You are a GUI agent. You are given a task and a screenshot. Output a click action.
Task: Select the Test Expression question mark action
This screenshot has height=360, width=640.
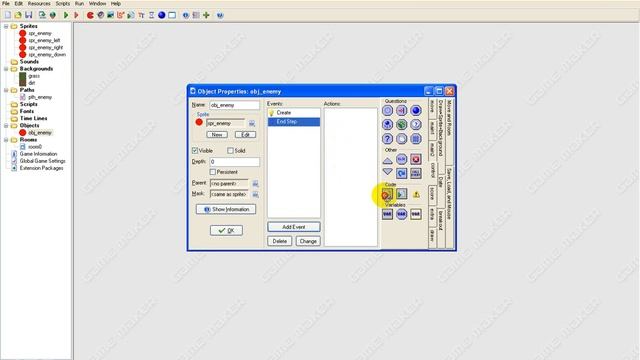click(387, 139)
